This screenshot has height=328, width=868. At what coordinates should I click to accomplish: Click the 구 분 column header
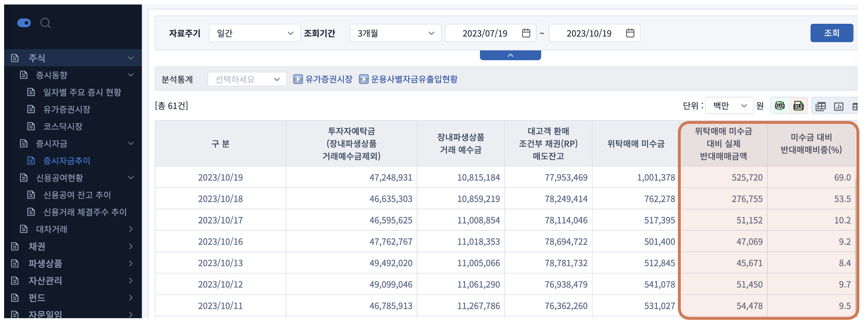220,143
